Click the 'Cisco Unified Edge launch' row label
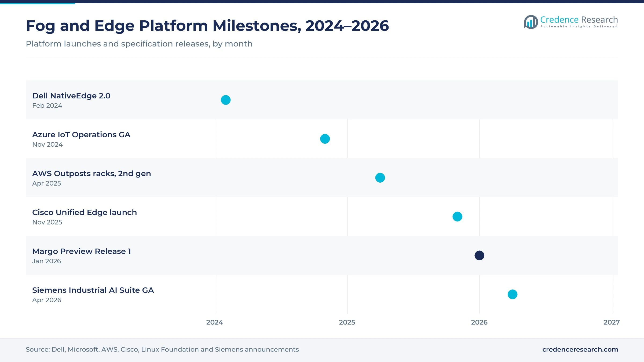The image size is (644, 362). (85, 212)
